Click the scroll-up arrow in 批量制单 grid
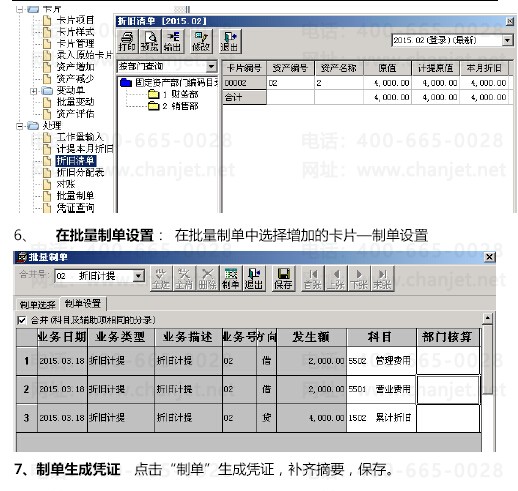 pos(487,318)
